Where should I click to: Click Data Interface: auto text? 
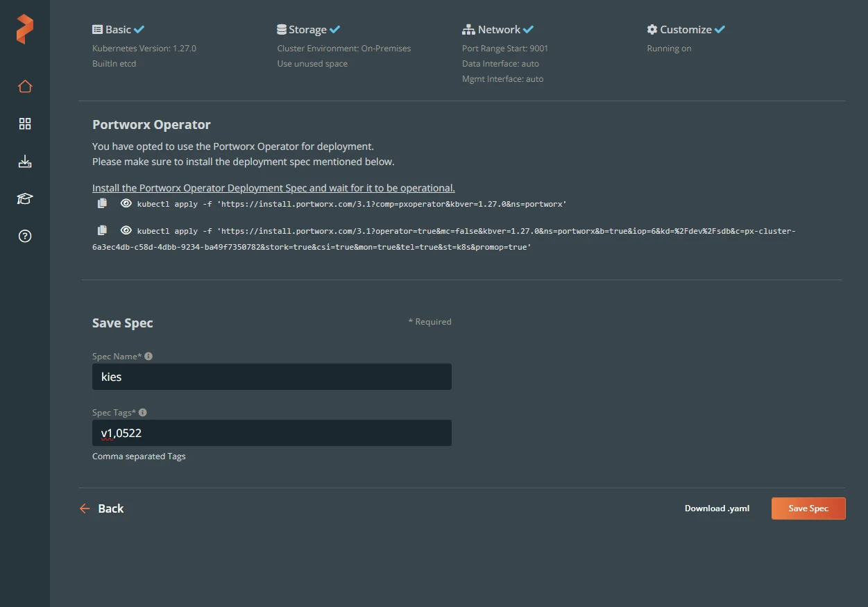(500, 64)
